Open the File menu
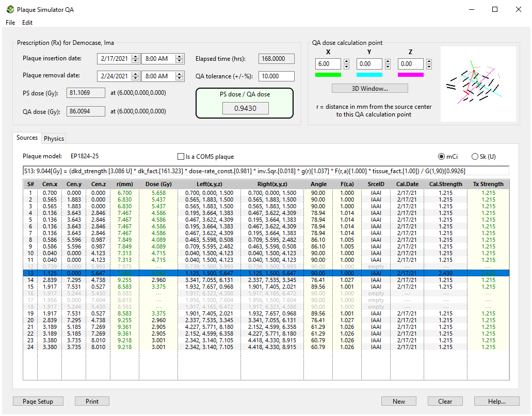The width and height of the screenshot is (532, 416). coord(10,23)
